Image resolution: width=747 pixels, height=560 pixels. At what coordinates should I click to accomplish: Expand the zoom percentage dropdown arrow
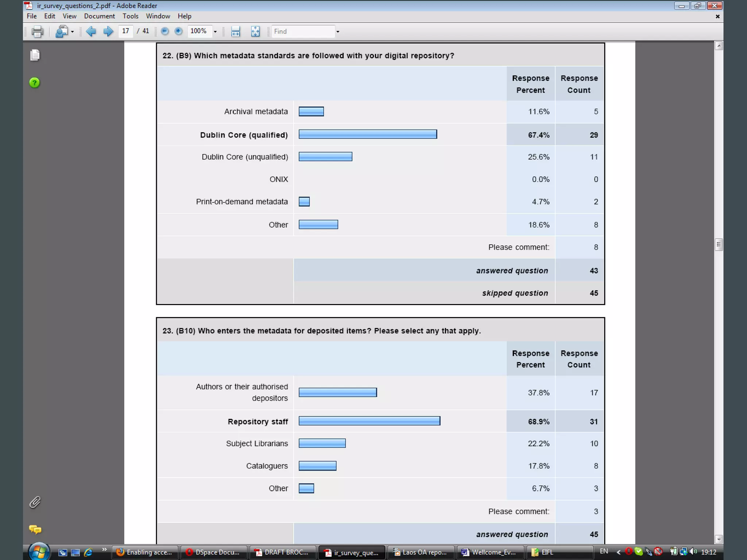[215, 32]
